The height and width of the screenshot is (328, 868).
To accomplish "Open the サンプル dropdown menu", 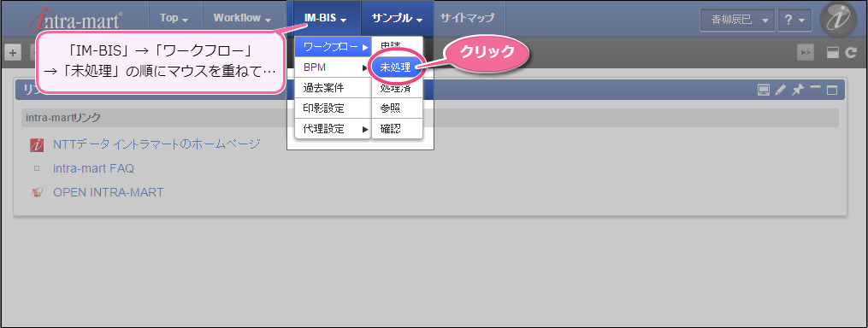I will click(397, 18).
